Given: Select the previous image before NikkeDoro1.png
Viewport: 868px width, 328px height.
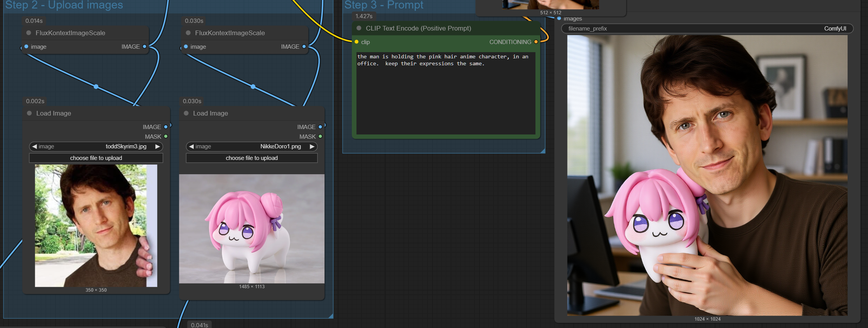Looking at the screenshot, I should click(x=191, y=146).
